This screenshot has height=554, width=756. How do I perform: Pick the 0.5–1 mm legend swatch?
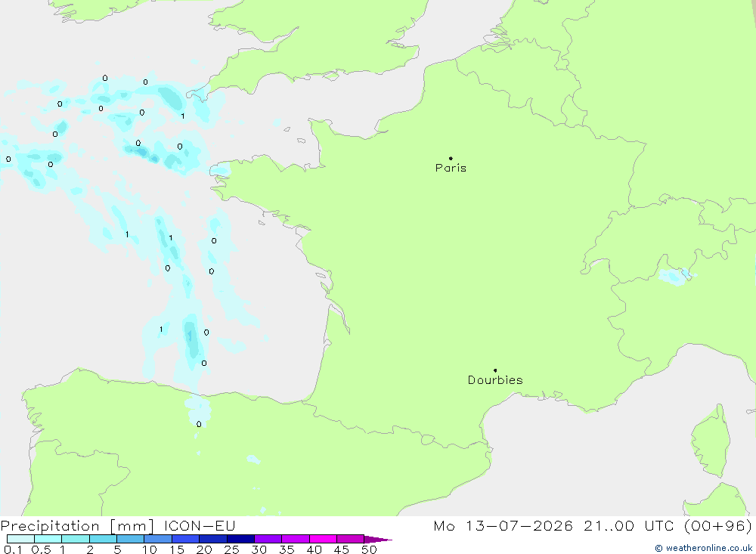(x=48, y=539)
